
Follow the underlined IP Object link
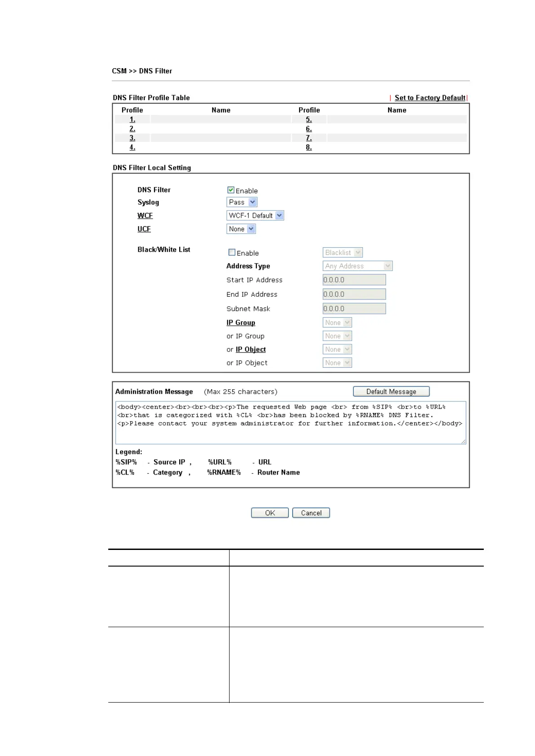coord(251,350)
